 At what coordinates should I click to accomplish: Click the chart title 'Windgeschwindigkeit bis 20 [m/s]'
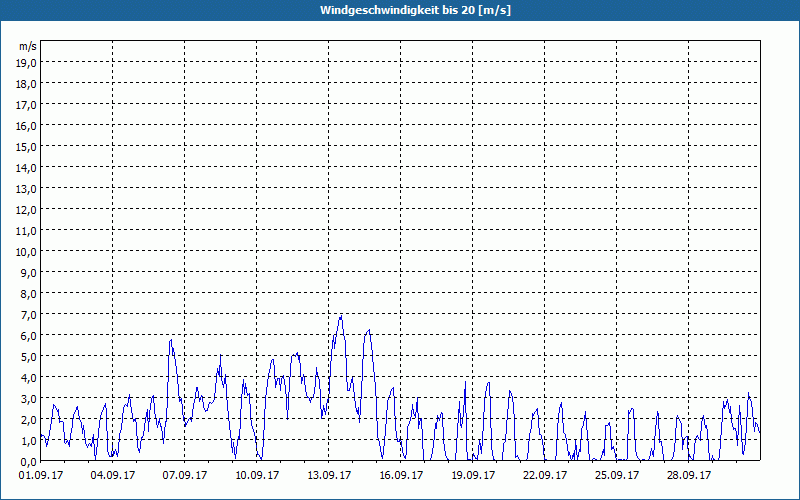tap(400, 10)
